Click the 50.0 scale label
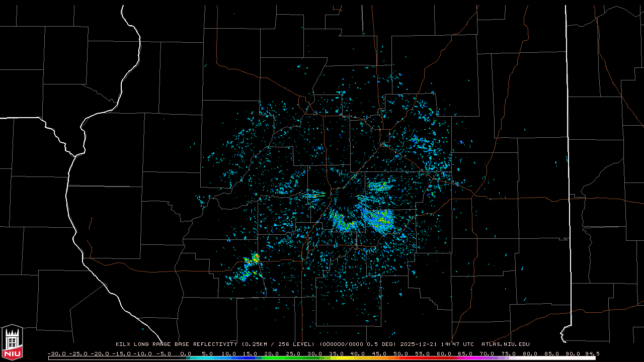Image resolution: width=644 pixels, height=362 pixels. point(400,353)
